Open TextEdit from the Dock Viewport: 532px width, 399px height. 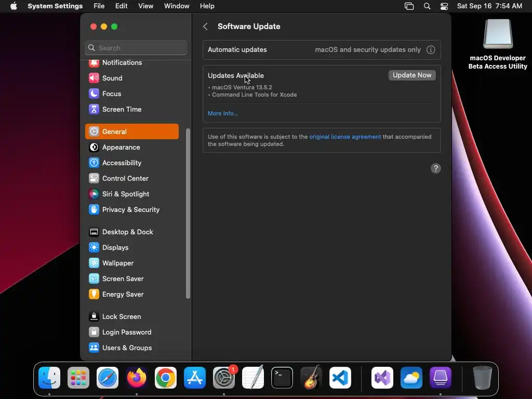coord(253,378)
